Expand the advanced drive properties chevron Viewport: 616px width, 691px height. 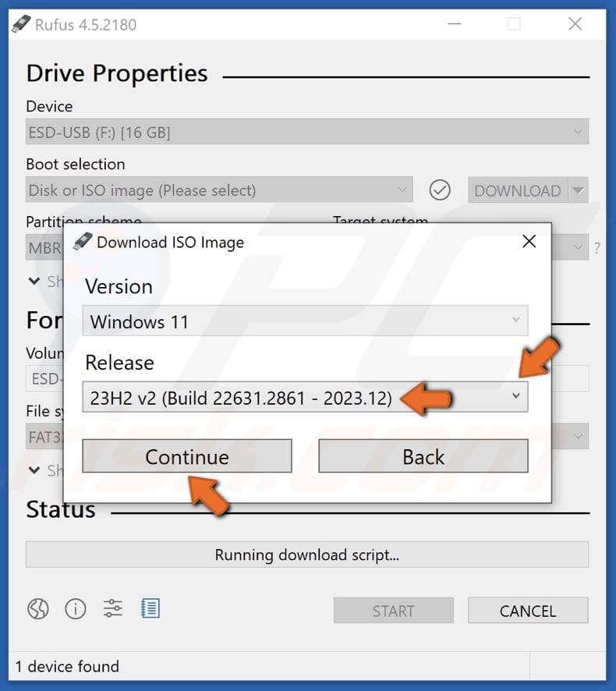(34, 281)
